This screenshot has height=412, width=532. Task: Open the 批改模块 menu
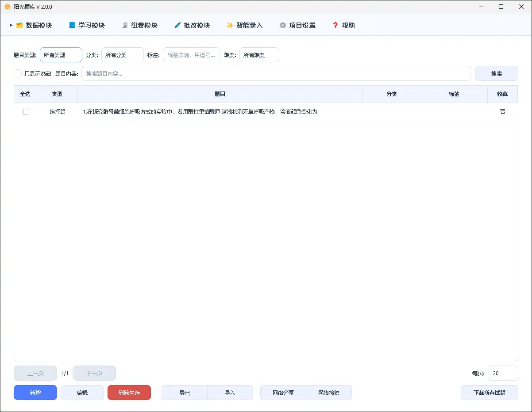pos(192,26)
